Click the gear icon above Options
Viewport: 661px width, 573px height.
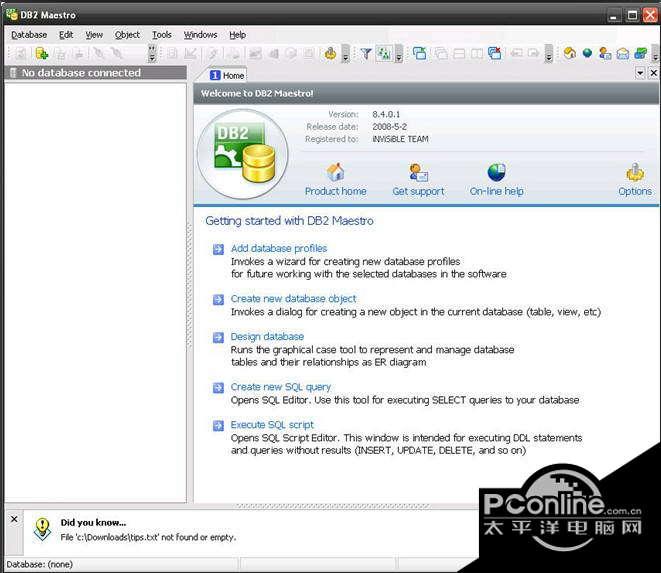(635, 172)
